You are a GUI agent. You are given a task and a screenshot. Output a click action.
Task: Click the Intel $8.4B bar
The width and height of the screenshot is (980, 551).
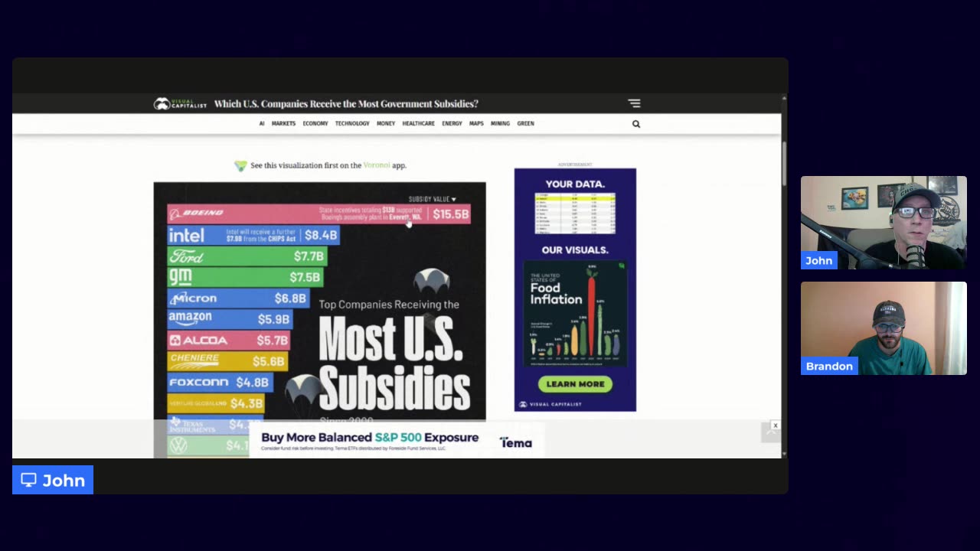253,236
